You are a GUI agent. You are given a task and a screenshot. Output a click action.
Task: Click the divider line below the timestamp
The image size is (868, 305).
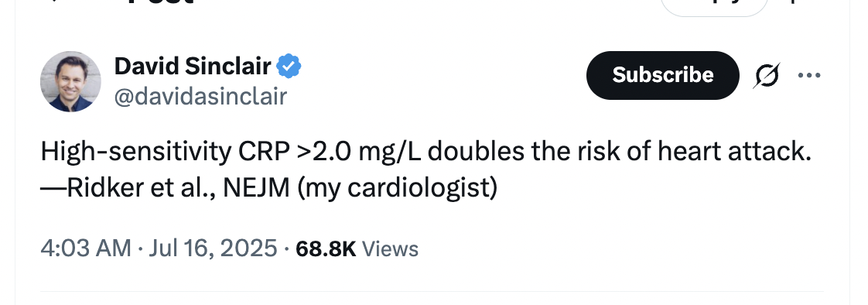pos(432,291)
